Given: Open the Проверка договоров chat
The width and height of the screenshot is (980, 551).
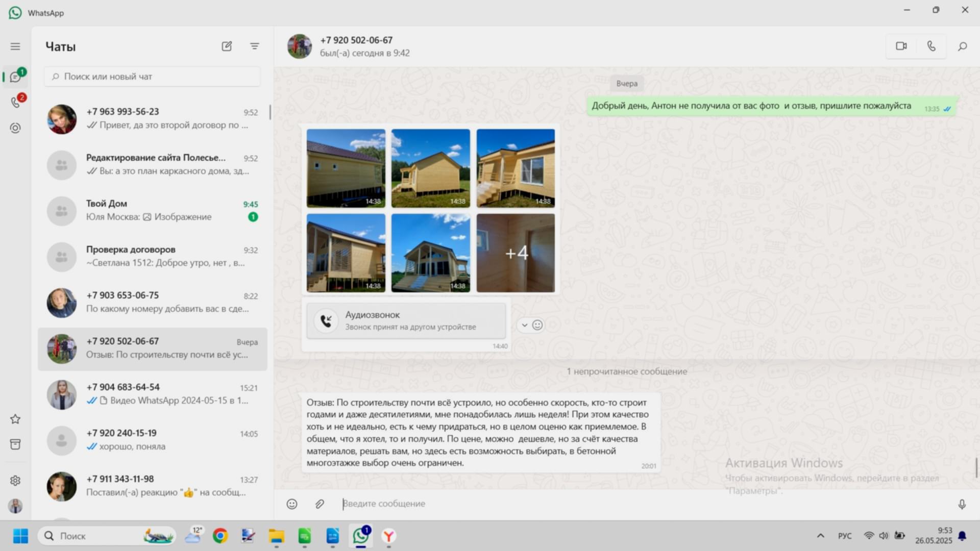Looking at the screenshot, I should 152,256.
